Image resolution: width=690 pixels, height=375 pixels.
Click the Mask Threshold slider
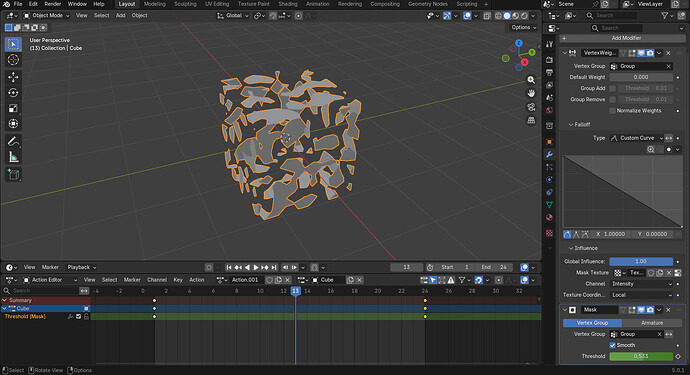click(x=641, y=356)
